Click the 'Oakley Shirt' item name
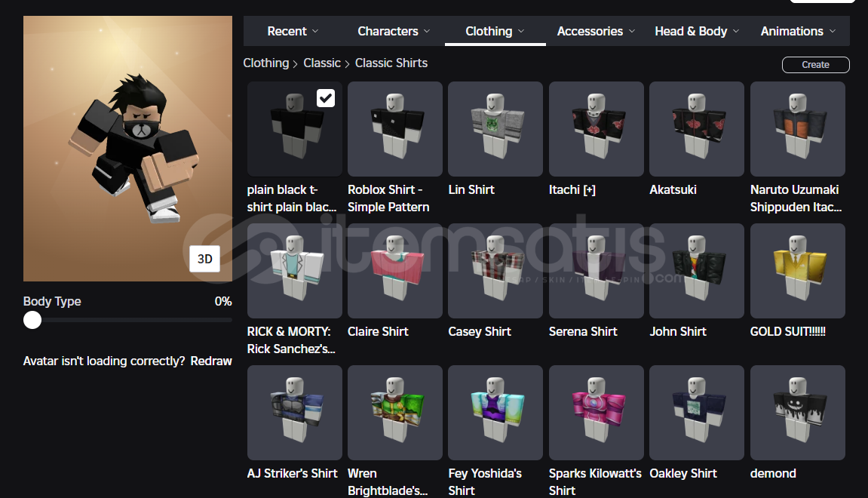 683,474
